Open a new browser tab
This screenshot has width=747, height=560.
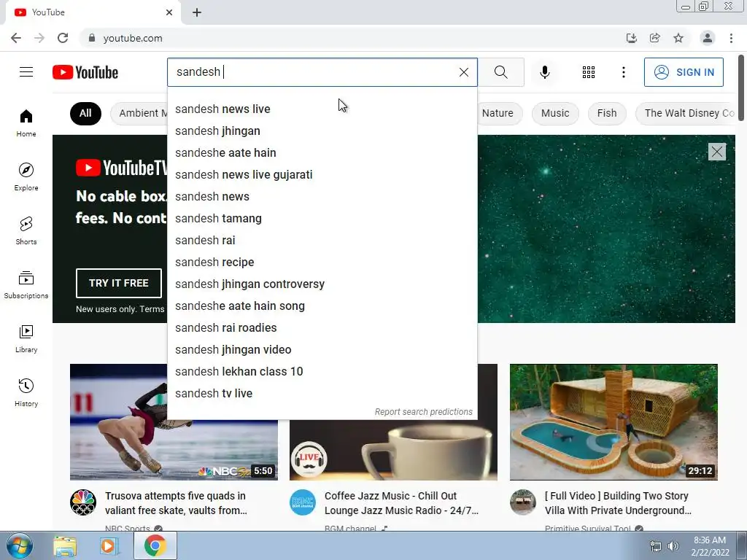point(197,12)
